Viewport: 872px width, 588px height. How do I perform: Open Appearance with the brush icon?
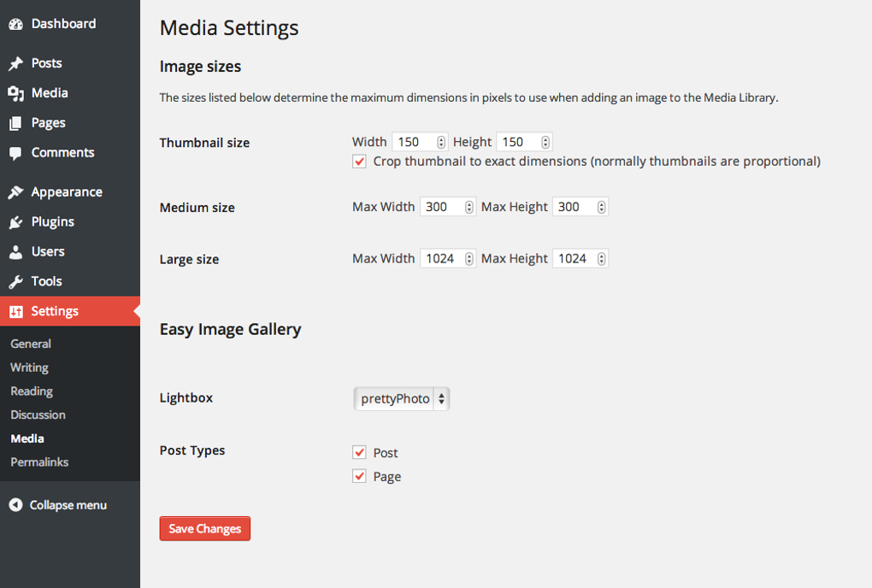(x=15, y=191)
